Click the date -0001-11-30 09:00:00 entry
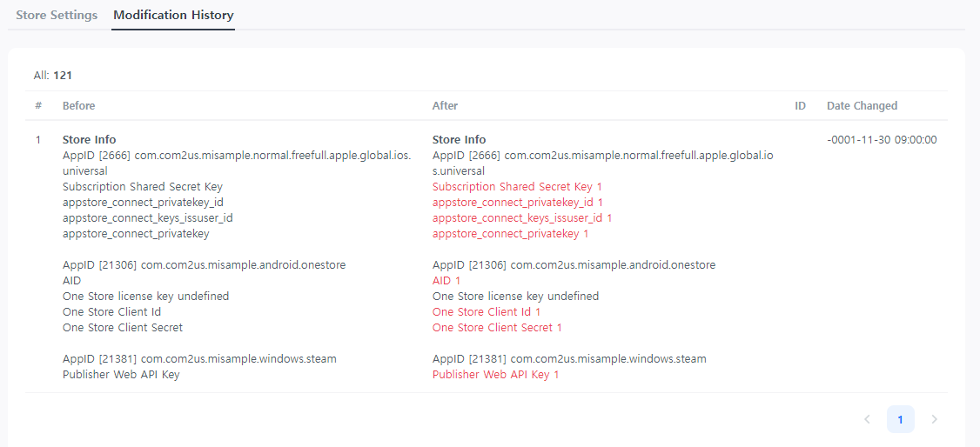 (882, 139)
